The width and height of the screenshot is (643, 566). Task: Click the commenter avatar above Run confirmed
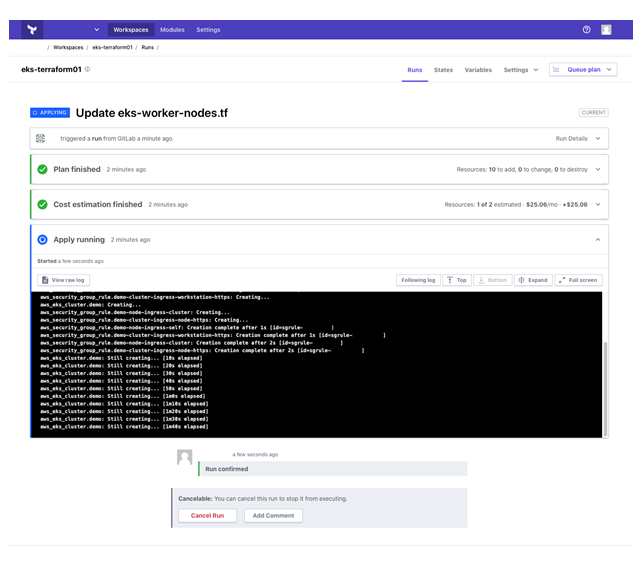point(184,457)
